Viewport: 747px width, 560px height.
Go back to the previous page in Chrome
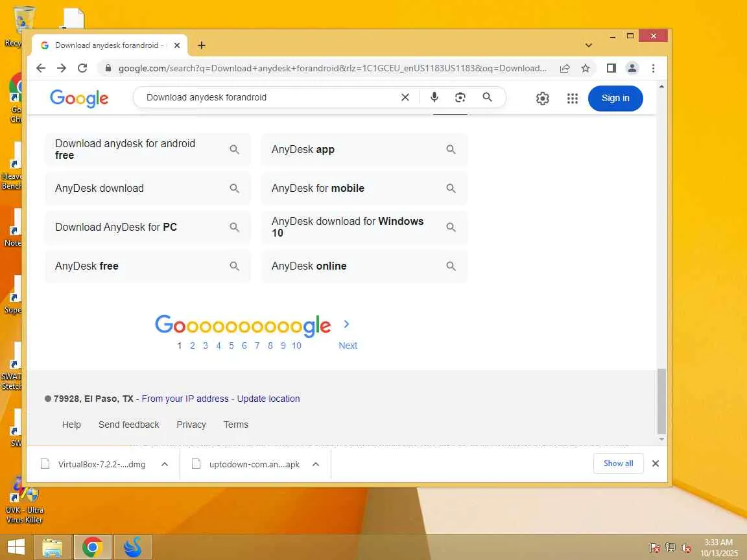(41, 68)
